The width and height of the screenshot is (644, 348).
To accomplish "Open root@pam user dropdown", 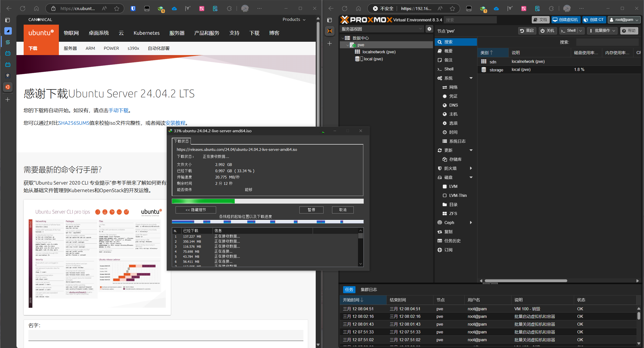I will pos(624,20).
